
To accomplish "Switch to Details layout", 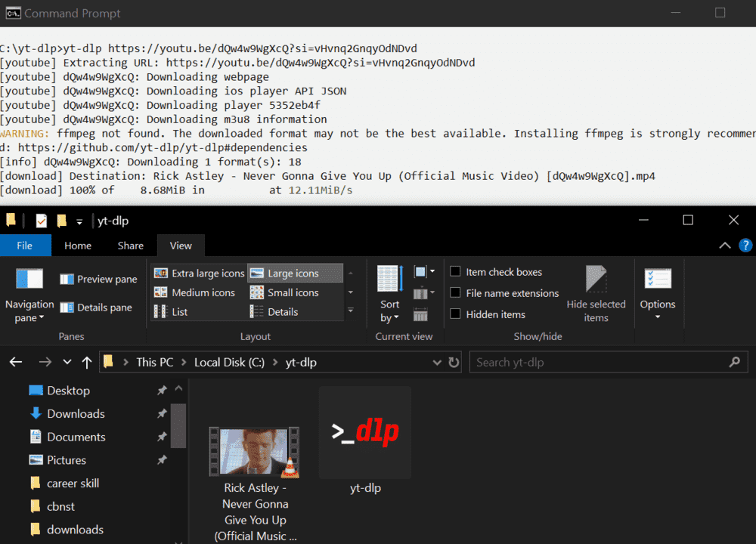I will pyautogui.click(x=274, y=312).
